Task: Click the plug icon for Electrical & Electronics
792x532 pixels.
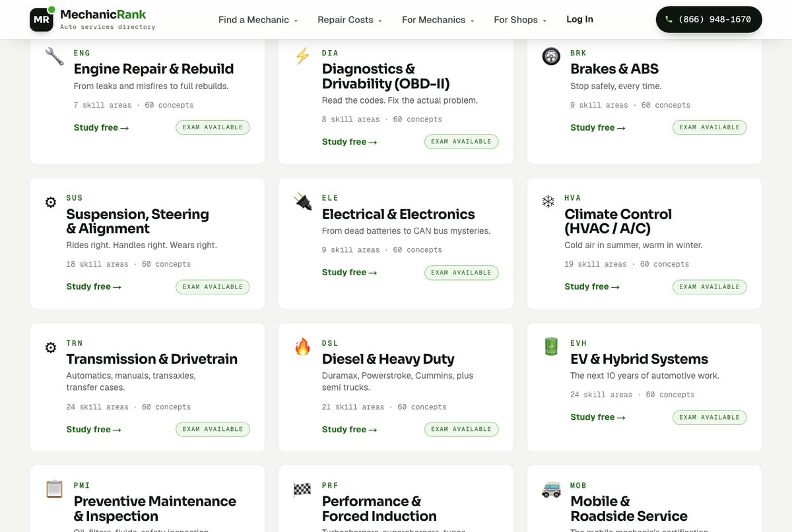Action: [303, 201]
